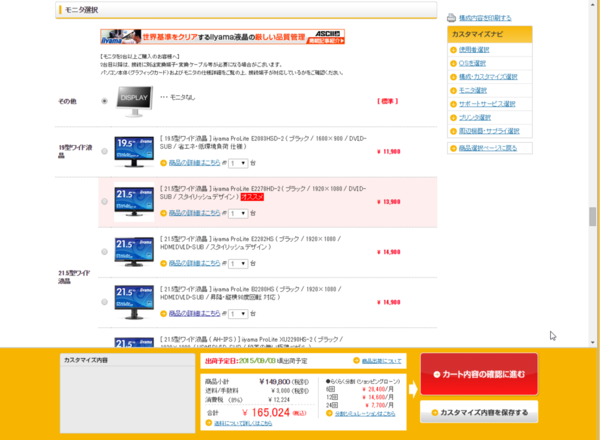Select the モニタなし radio button
This screenshot has width=600, height=440.
tap(104, 101)
